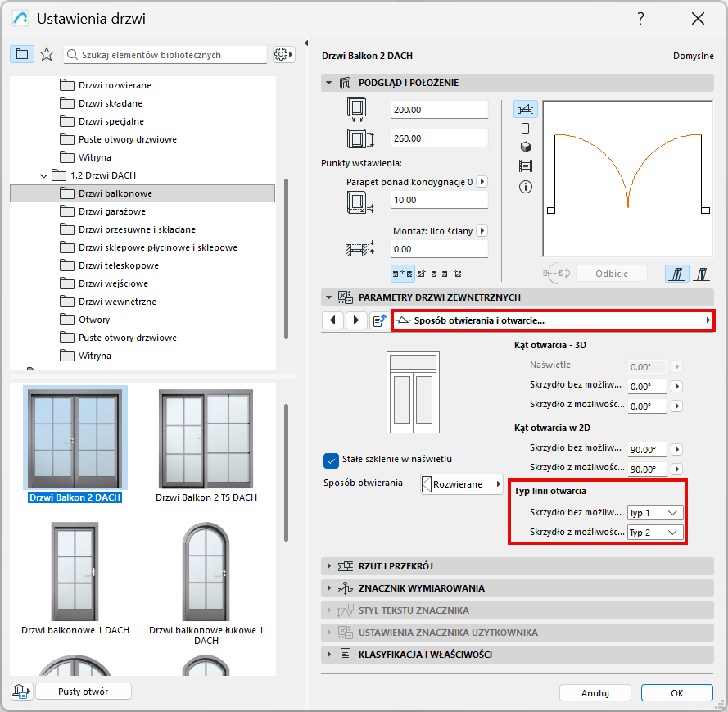Click sill height icon
Screen dimensions: 728x712
(360, 202)
